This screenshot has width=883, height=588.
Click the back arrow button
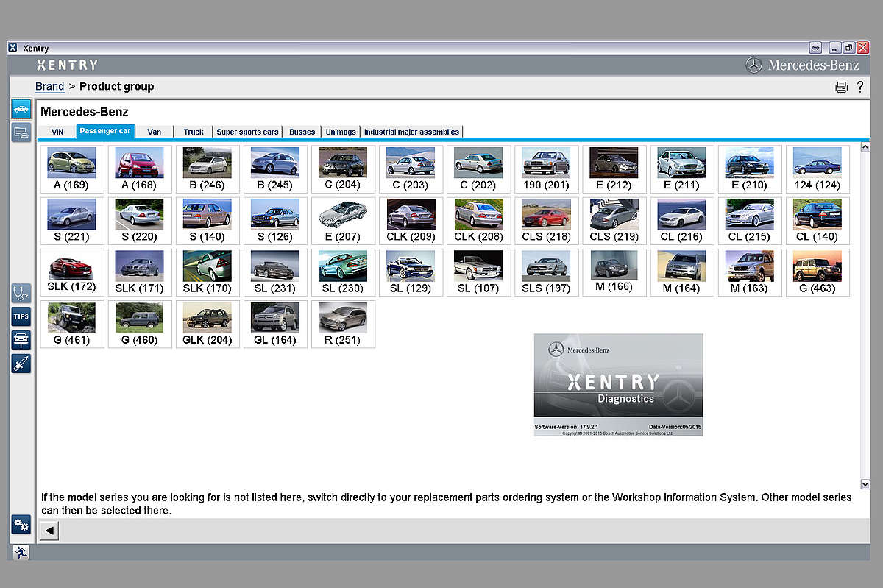(x=49, y=531)
